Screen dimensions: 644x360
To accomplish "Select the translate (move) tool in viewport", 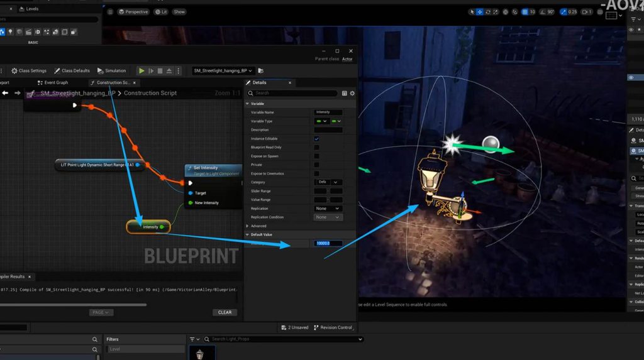I will [480, 12].
